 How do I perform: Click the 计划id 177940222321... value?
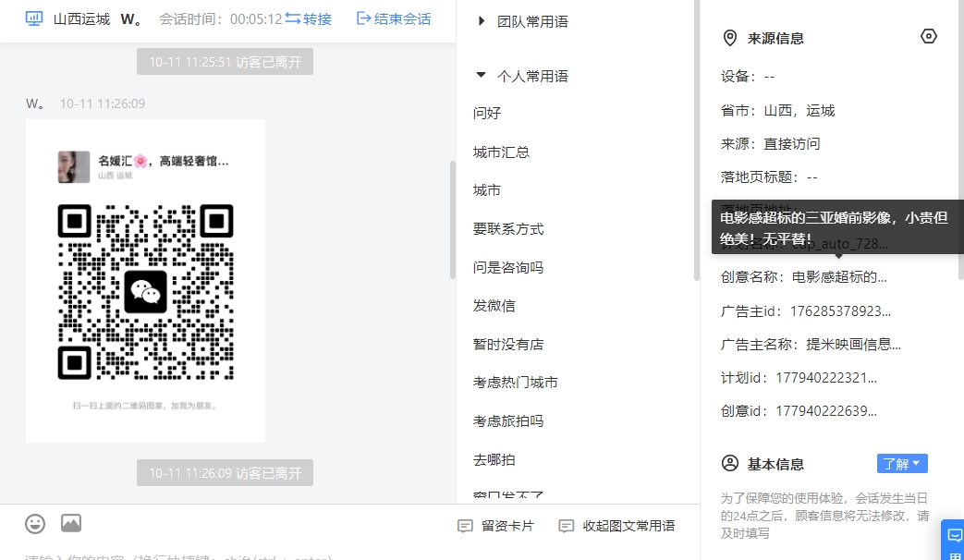point(826,377)
